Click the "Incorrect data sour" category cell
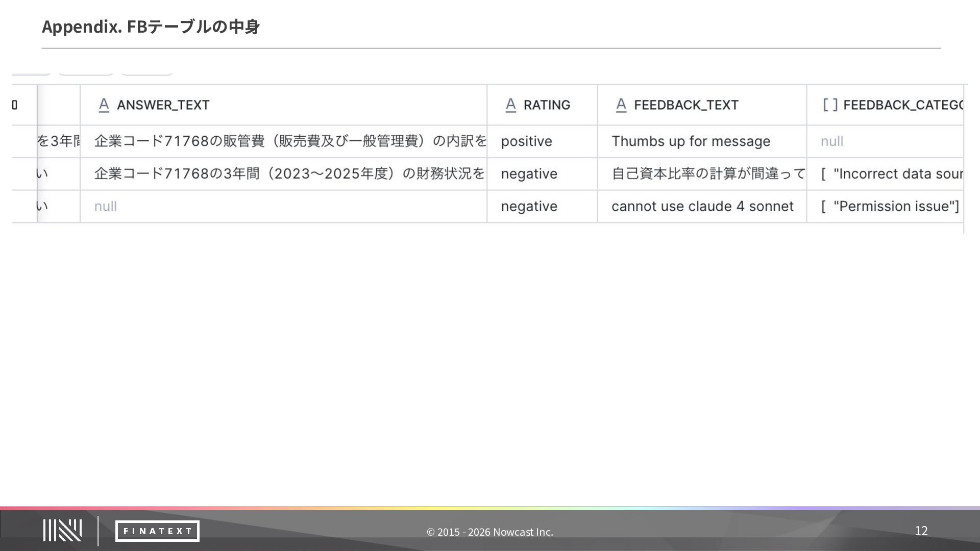This screenshot has width=980, height=551. pyautogui.click(x=885, y=174)
